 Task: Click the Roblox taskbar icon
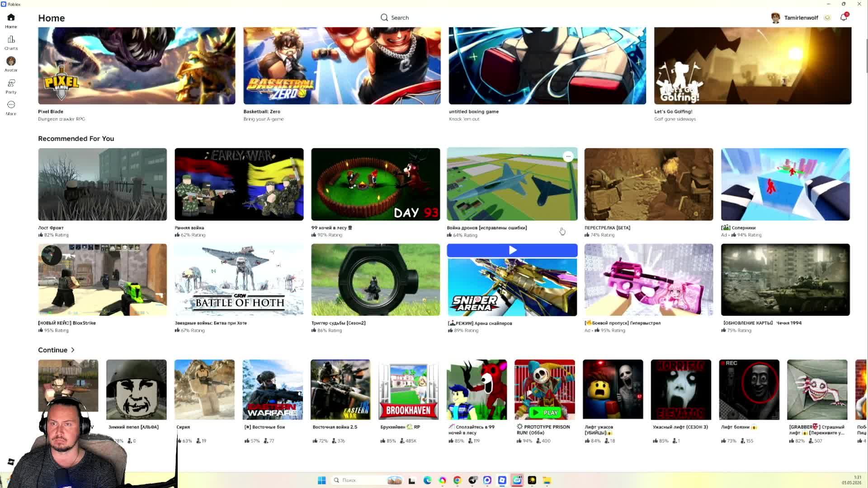click(x=502, y=480)
